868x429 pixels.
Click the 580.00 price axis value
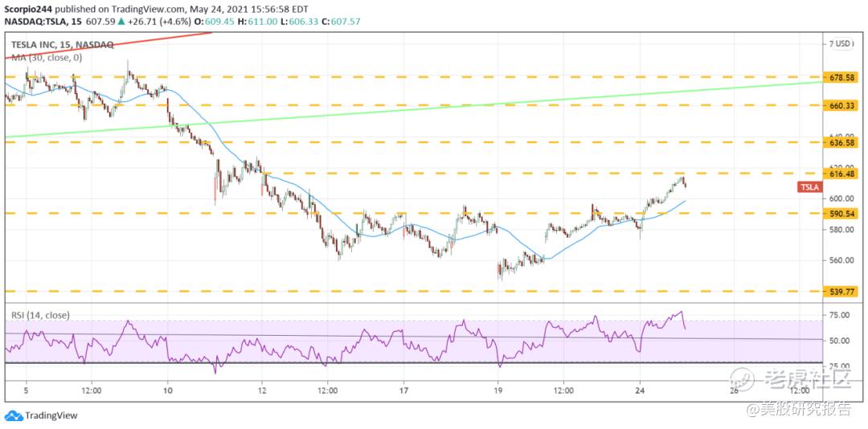841,229
